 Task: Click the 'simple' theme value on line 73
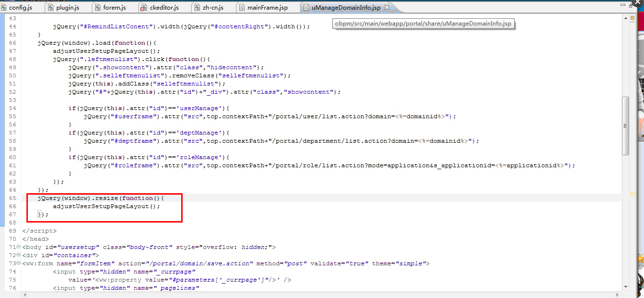409,263
